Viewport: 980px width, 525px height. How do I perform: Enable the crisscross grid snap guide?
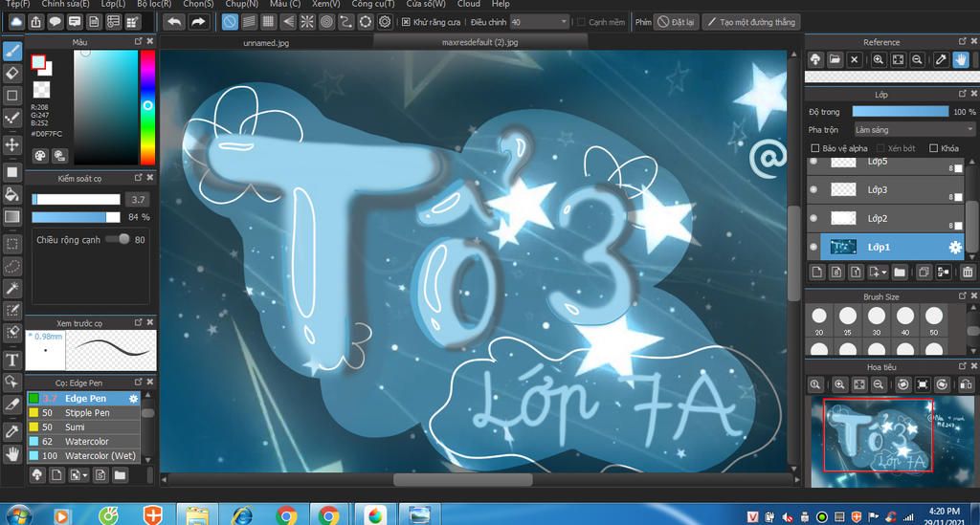click(x=268, y=22)
